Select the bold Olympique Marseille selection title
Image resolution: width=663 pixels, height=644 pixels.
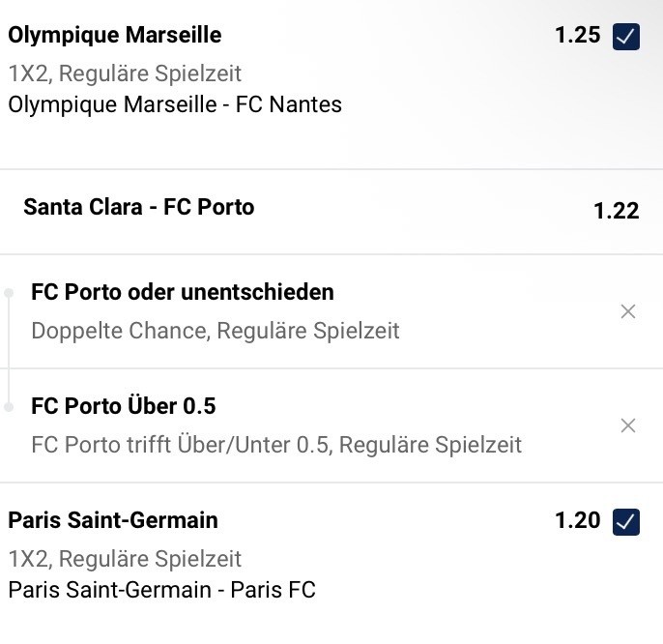[114, 36]
